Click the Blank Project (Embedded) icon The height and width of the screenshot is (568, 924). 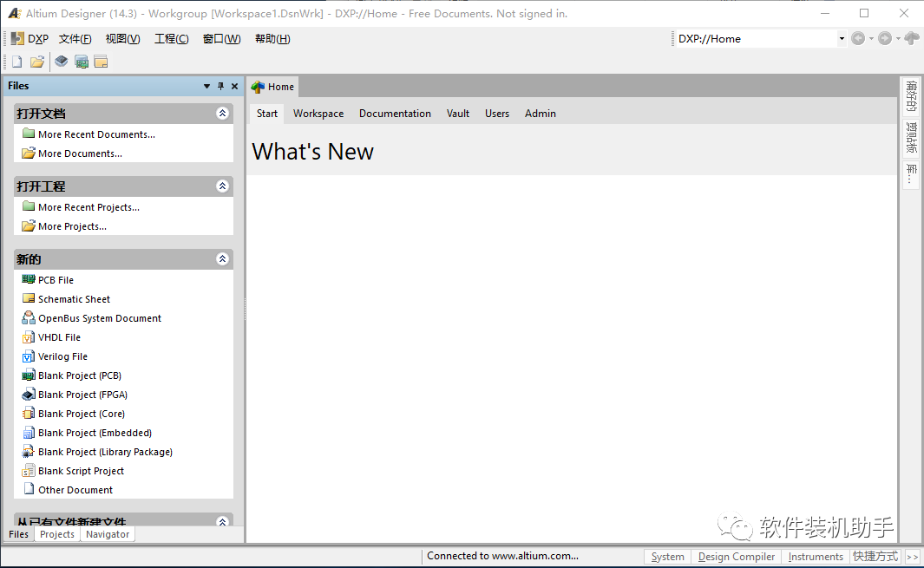tap(29, 433)
